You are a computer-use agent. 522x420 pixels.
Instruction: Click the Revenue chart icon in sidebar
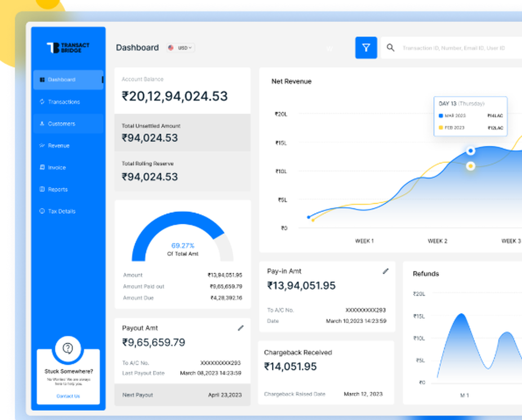click(42, 146)
